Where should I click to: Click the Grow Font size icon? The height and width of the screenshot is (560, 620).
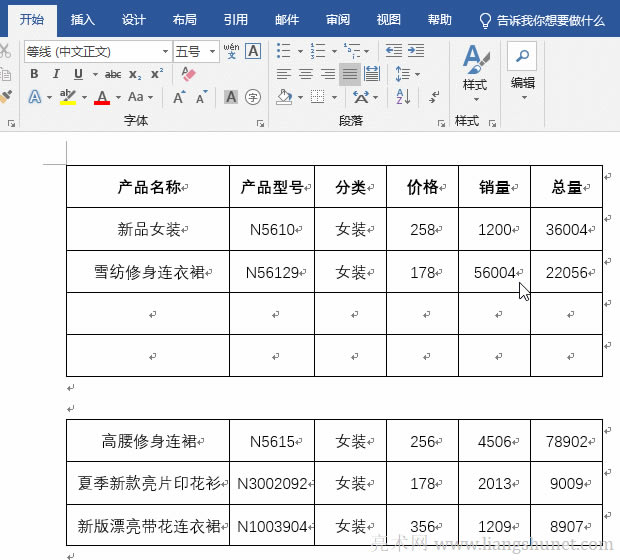[179, 97]
